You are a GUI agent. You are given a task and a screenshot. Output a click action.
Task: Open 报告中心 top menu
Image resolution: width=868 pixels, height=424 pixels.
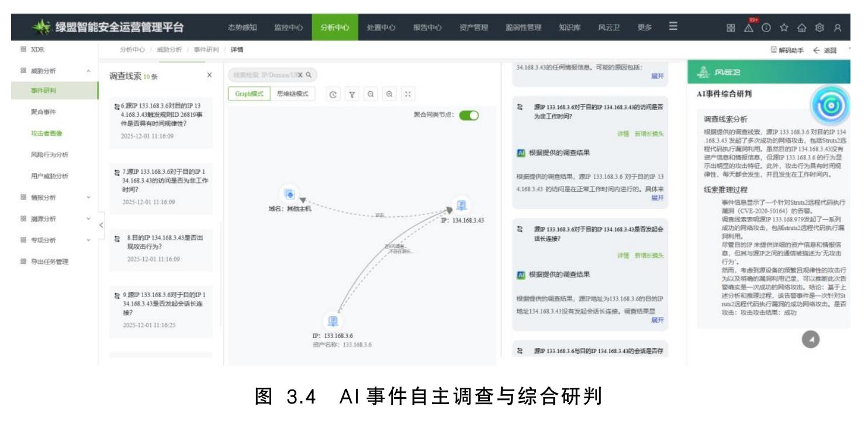pos(427,27)
